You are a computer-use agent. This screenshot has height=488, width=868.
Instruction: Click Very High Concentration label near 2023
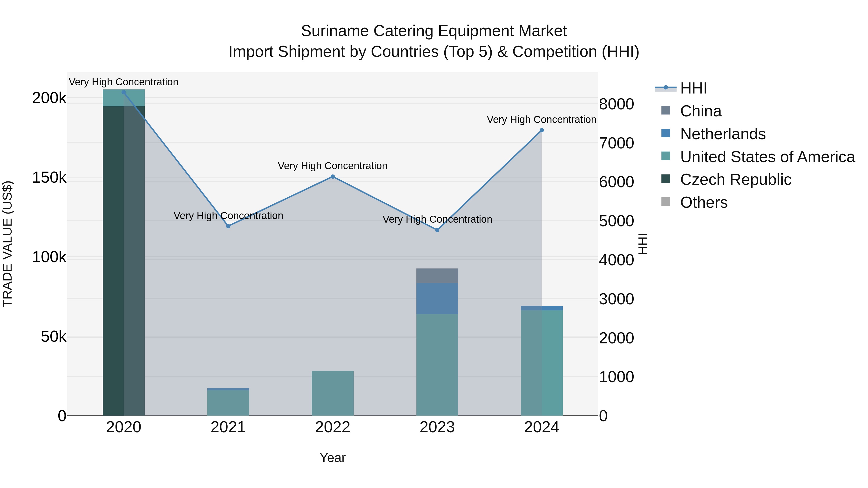(437, 219)
